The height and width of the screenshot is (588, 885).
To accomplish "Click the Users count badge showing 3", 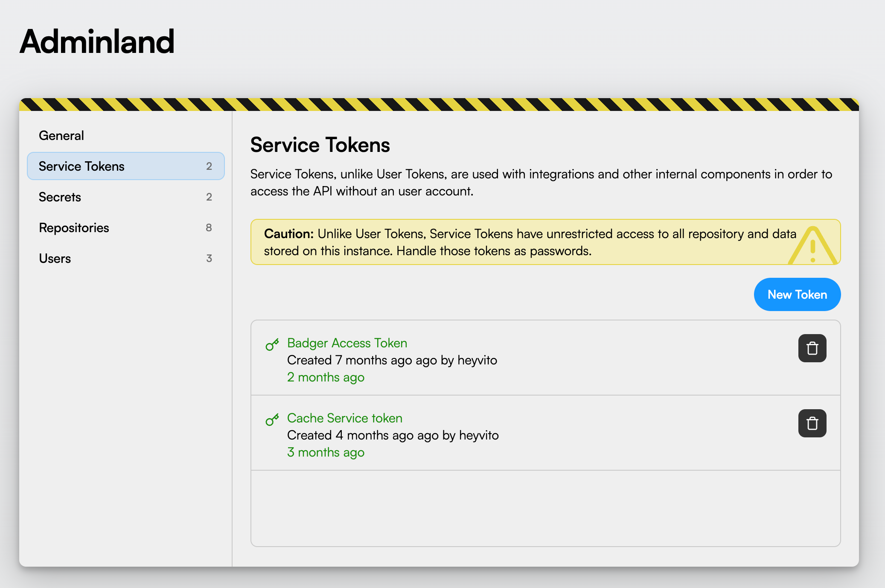I will [209, 258].
